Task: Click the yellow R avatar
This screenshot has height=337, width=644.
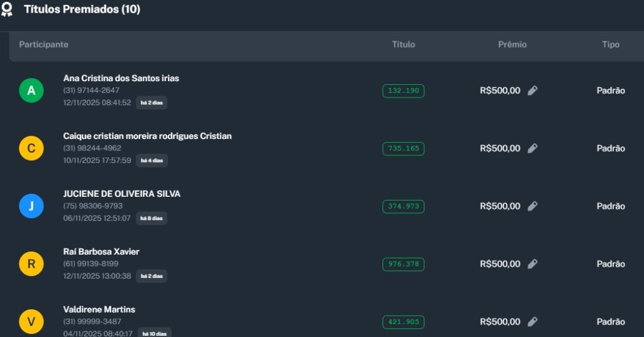Action: point(31,264)
